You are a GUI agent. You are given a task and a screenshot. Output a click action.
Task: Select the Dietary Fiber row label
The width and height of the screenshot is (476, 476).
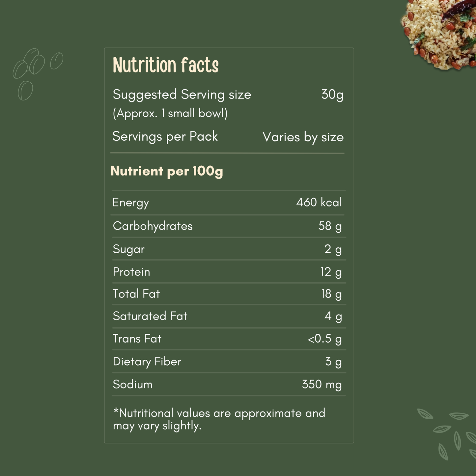click(147, 362)
